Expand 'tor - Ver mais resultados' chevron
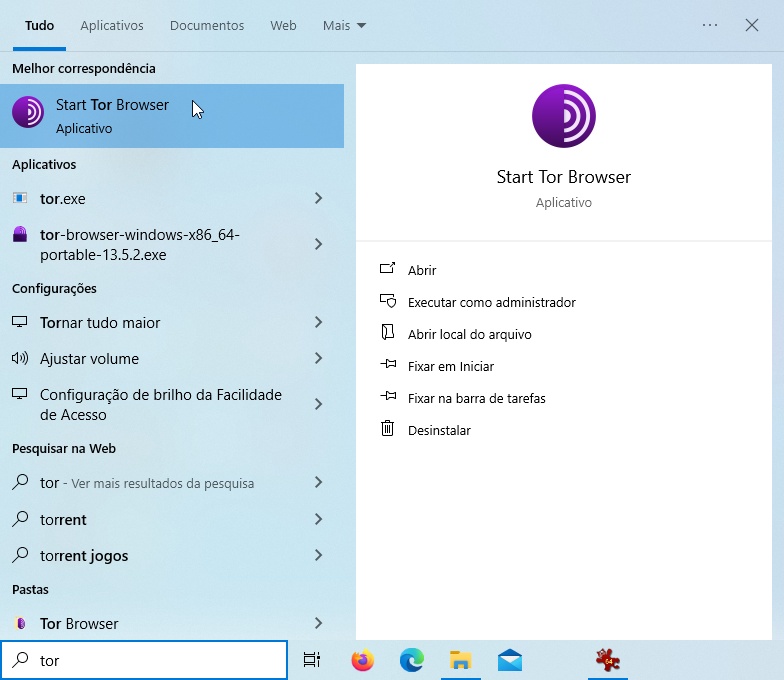784x680 pixels. pos(318,482)
